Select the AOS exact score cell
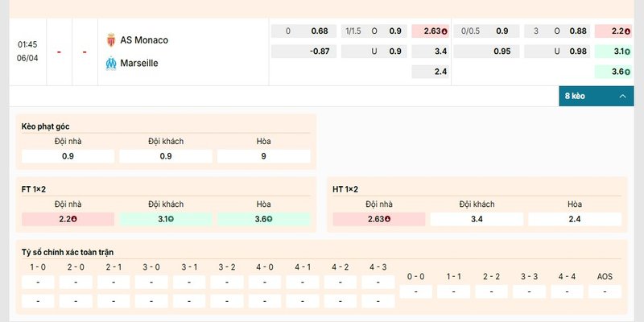 pyautogui.click(x=605, y=291)
